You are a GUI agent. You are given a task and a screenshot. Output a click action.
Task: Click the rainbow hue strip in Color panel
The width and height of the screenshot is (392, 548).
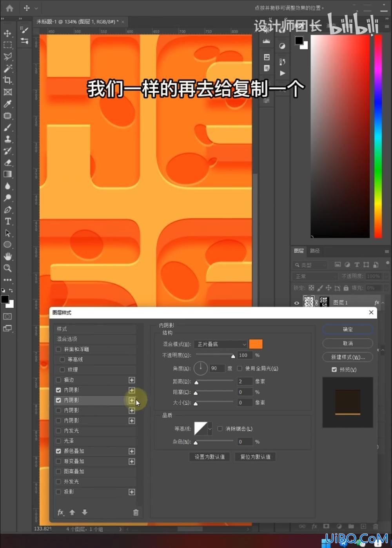point(378,136)
